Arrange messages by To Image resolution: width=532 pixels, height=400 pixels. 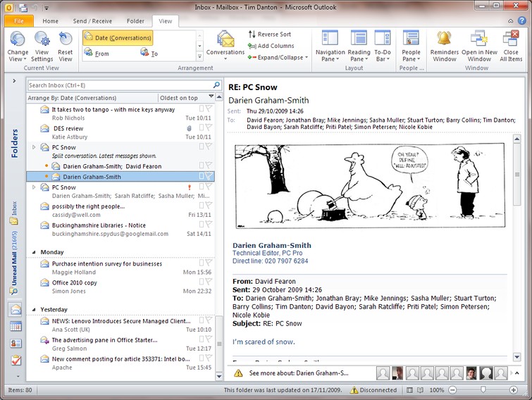point(149,54)
